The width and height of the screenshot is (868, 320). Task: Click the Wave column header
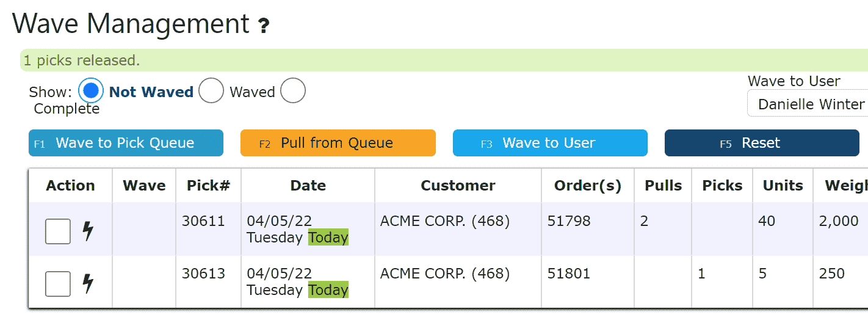pyautogui.click(x=144, y=186)
